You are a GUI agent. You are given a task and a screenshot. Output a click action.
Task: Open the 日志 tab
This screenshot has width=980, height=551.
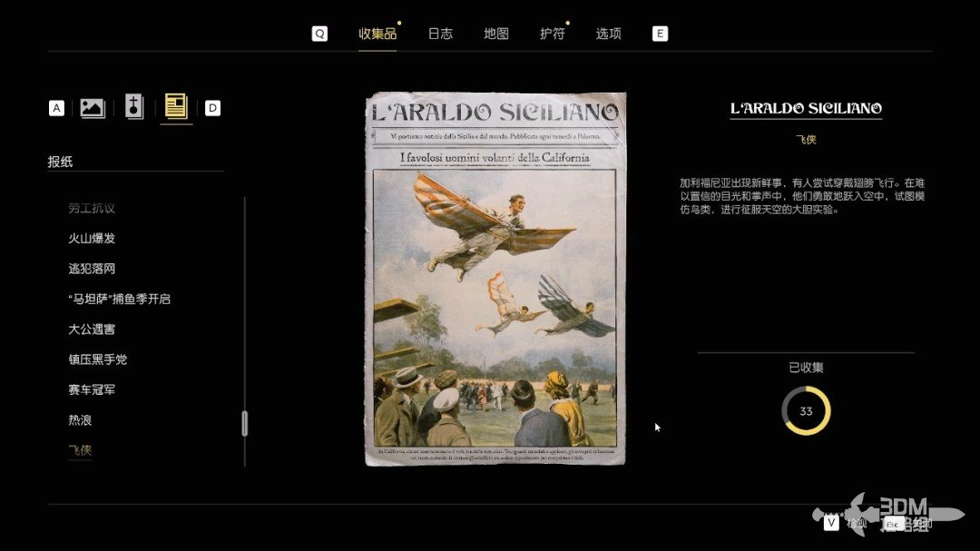[x=440, y=34]
